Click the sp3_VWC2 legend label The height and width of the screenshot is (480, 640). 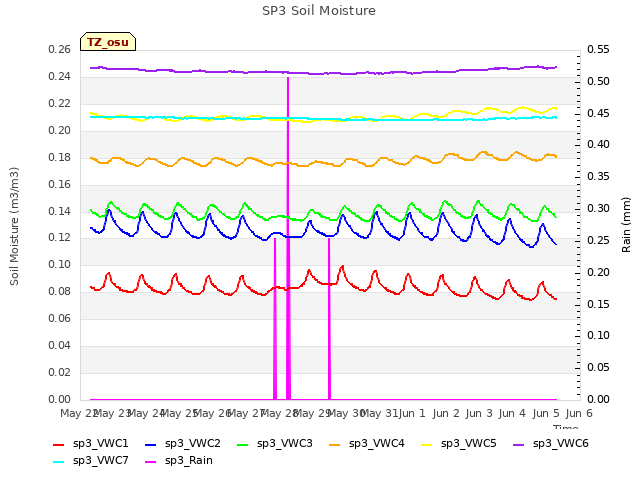pos(193,444)
